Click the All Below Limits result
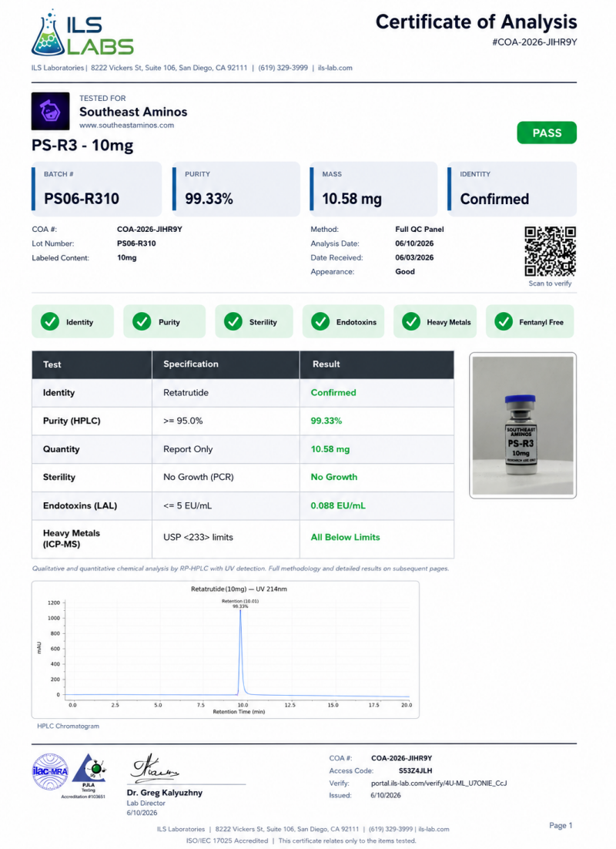Viewport: 616px width, 849px height. [346, 537]
